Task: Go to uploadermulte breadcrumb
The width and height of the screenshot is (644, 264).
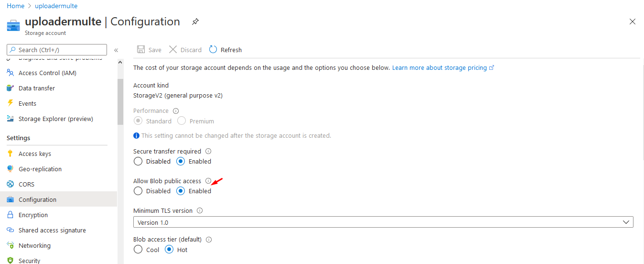Action: 56,6
